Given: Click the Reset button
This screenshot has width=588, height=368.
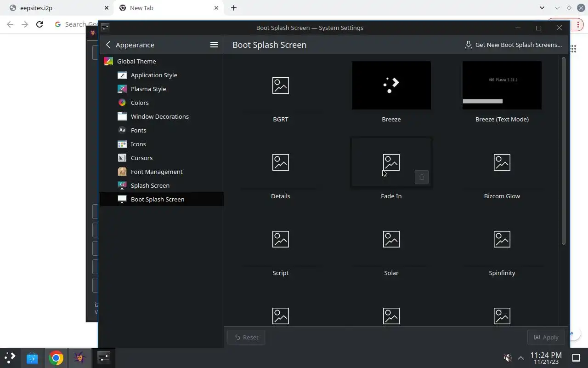Looking at the screenshot, I should tap(246, 337).
